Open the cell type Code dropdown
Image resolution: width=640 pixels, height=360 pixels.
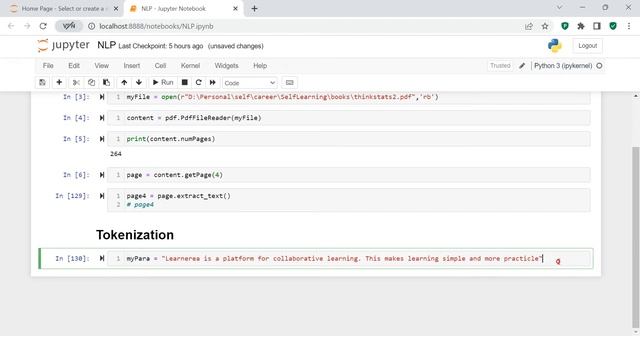249,83
